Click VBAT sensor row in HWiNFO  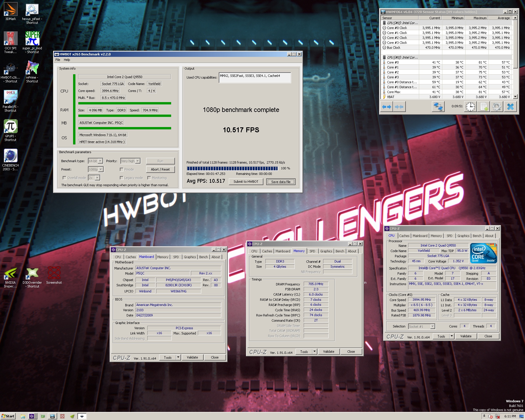(x=446, y=97)
